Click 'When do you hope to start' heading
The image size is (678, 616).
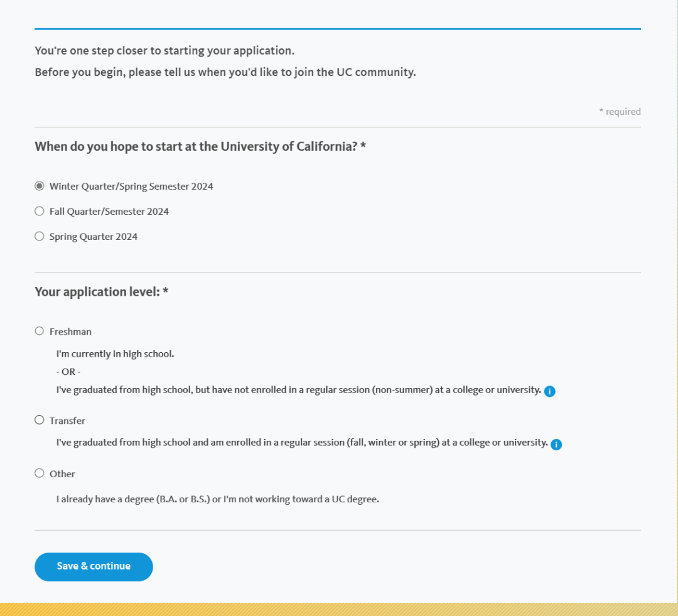(200, 147)
